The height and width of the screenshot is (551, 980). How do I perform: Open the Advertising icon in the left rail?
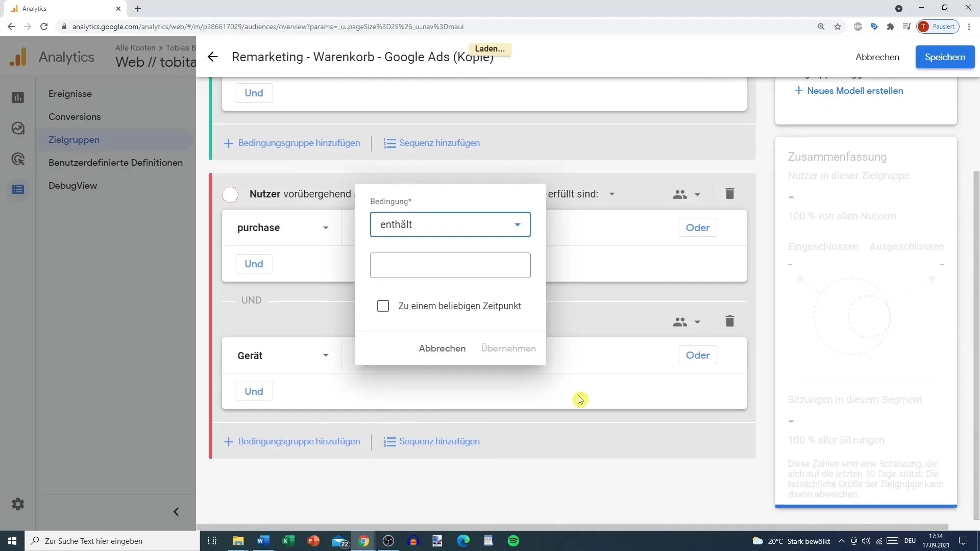pyautogui.click(x=18, y=159)
